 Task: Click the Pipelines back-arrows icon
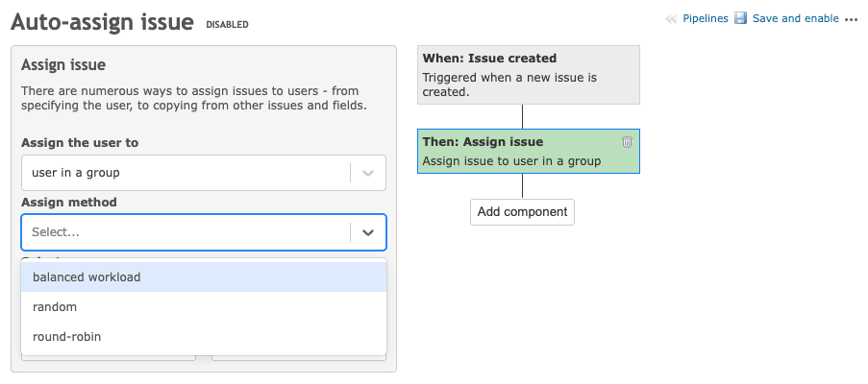point(671,18)
